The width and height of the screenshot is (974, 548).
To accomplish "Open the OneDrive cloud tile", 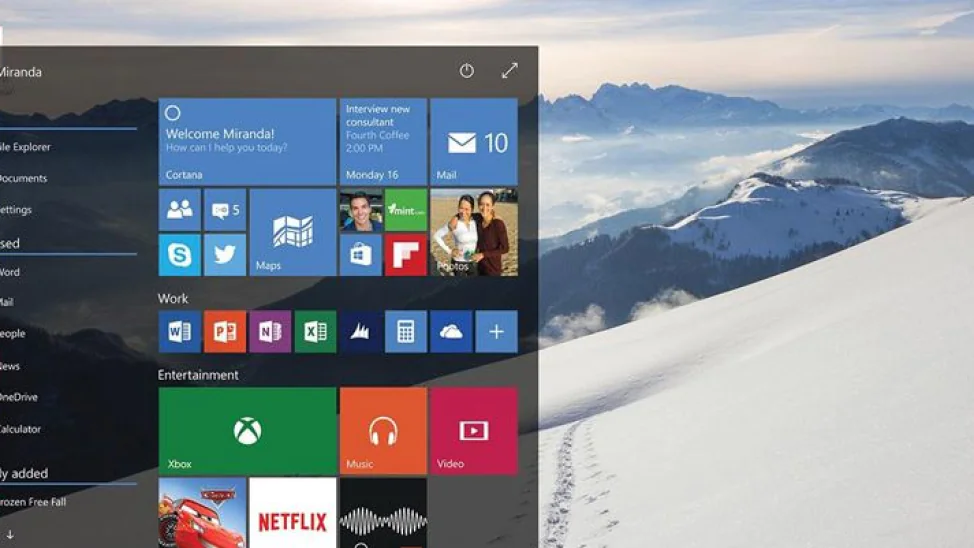I will [451, 332].
